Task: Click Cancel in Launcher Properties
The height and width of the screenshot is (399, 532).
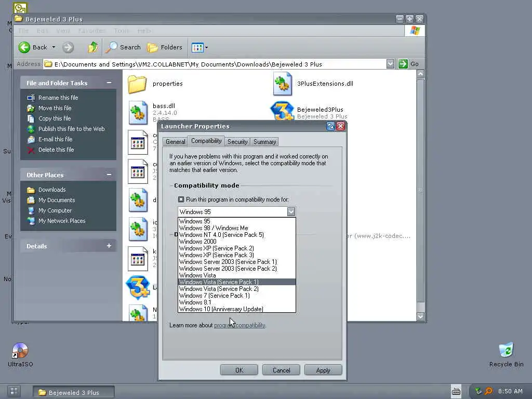Action: tap(281, 370)
